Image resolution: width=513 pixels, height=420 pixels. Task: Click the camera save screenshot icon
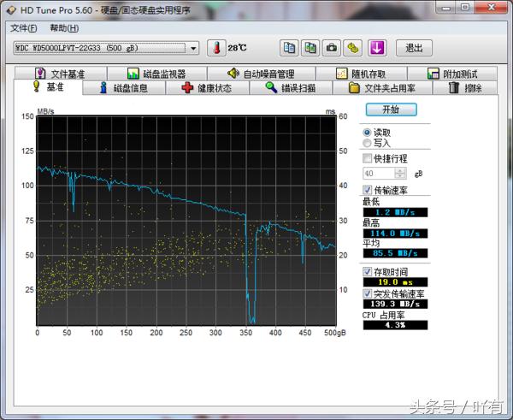[x=332, y=48]
